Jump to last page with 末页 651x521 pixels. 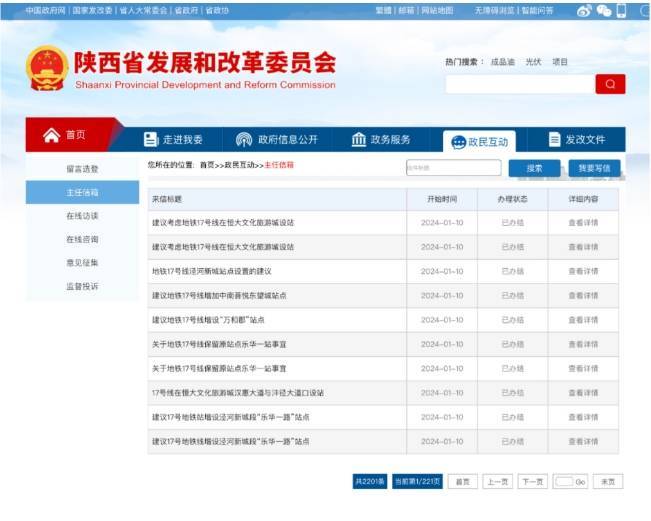point(607,482)
